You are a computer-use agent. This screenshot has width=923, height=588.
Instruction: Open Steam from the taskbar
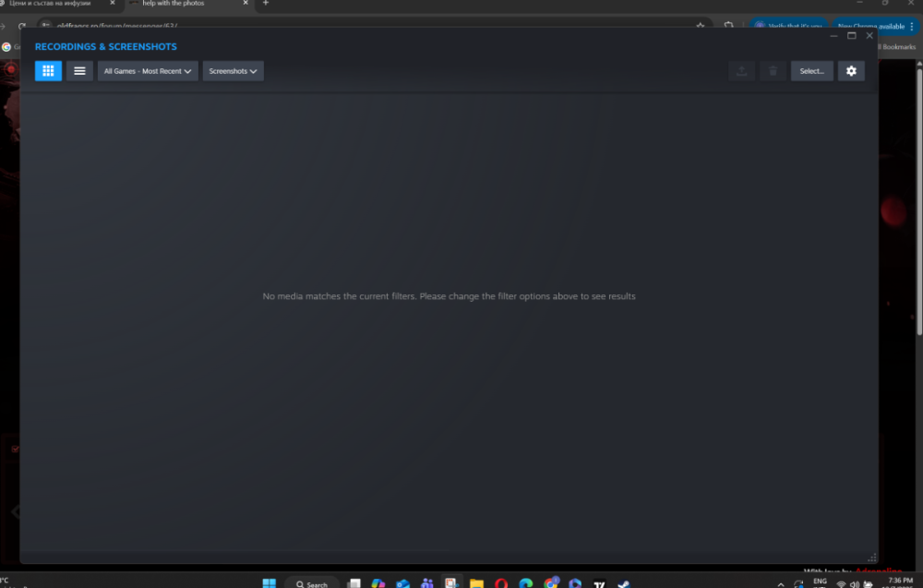624,583
